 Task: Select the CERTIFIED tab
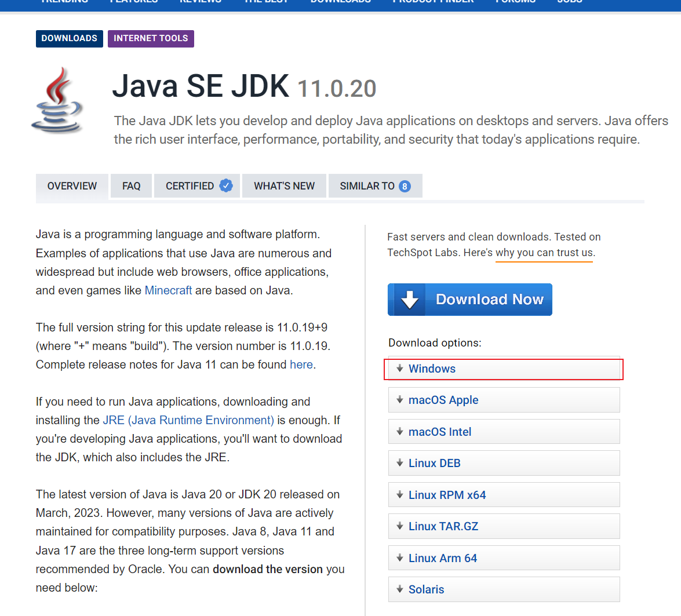point(196,186)
